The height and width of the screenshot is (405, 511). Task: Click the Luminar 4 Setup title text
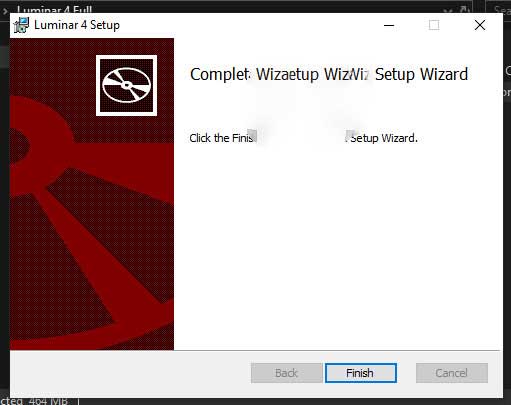click(x=77, y=25)
